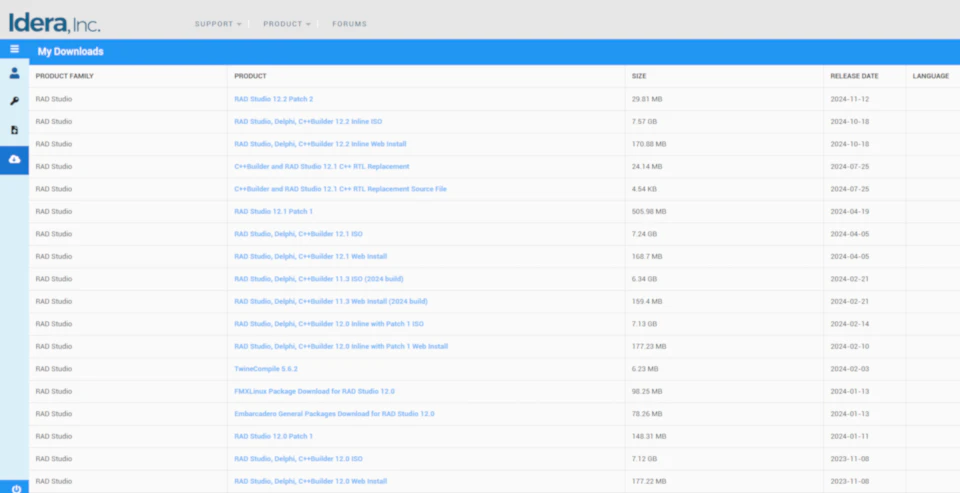Click the Release Date column header
960x493 pixels.
[x=854, y=76]
